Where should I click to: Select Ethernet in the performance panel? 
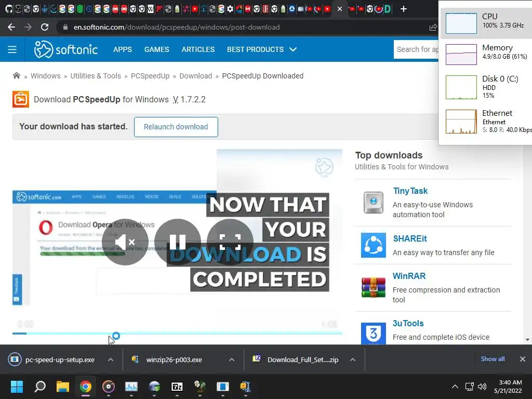click(x=485, y=122)
